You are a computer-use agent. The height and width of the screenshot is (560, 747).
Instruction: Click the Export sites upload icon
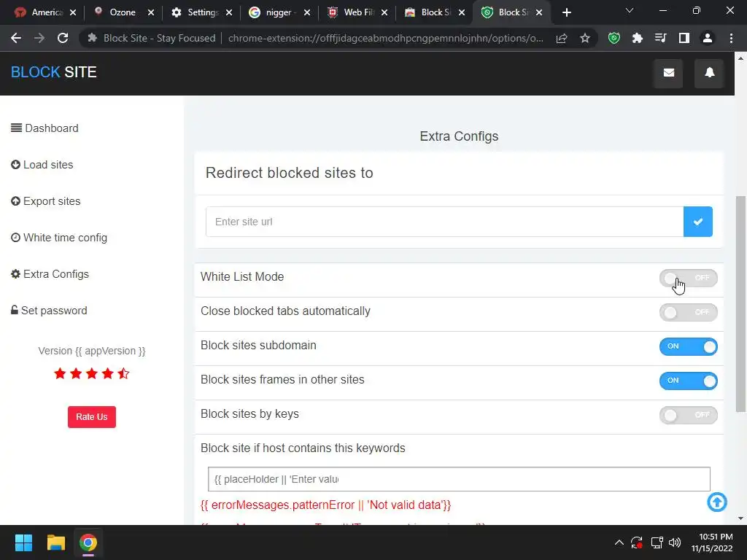[x=16, y=201]
